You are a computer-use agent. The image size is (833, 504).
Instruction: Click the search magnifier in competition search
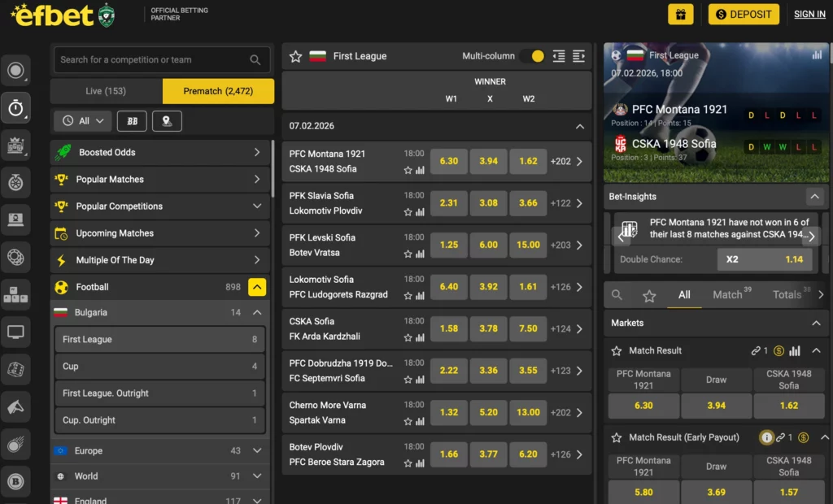pyautogui.click(x=255, y=59)
